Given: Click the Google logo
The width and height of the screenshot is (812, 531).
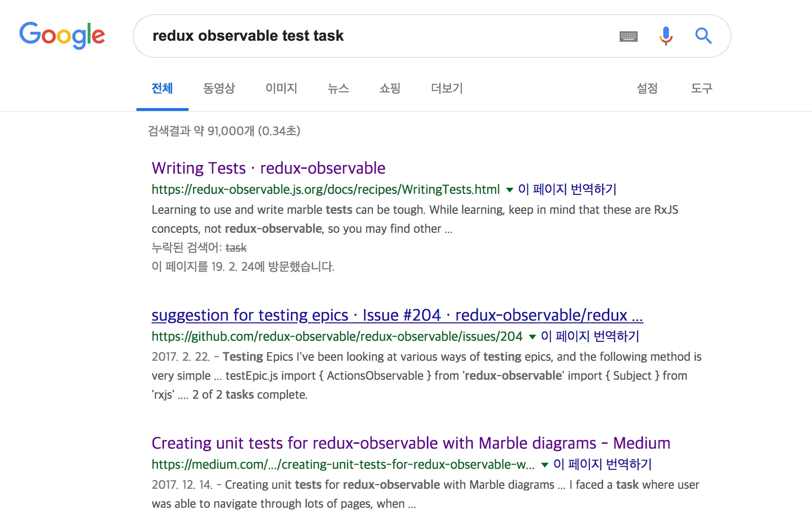Looking at the screenshot, I should (x=62, y=35).
